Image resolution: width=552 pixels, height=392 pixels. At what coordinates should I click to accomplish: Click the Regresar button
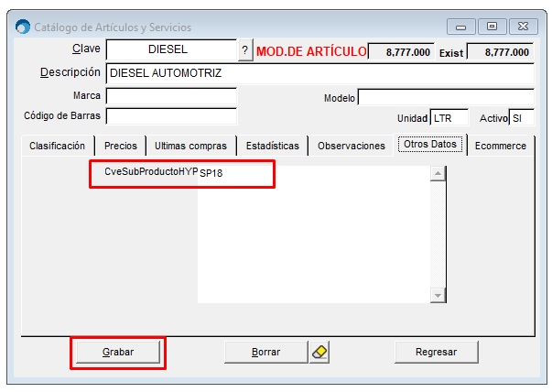[x=436, y=352]
